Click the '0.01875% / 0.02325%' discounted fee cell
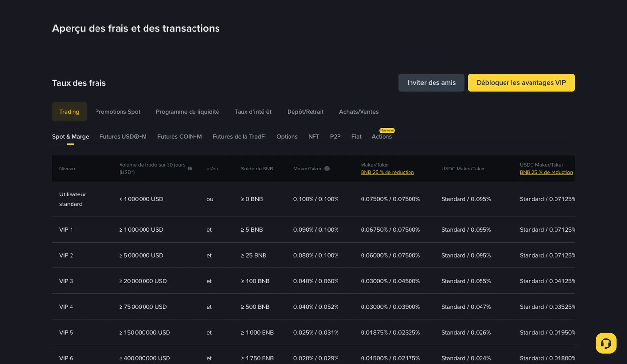The image size is (627, 364). click(390, 333)
